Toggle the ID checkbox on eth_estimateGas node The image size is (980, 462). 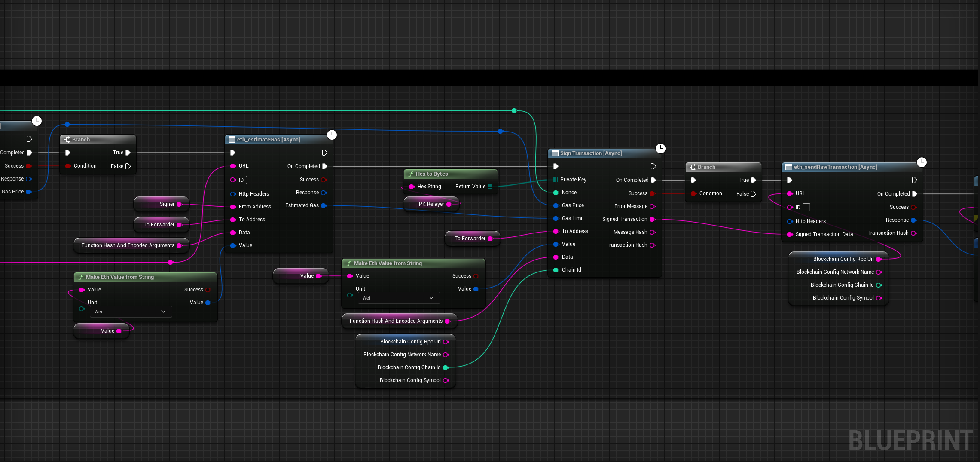pyautogui.click(x=250, y=180)
